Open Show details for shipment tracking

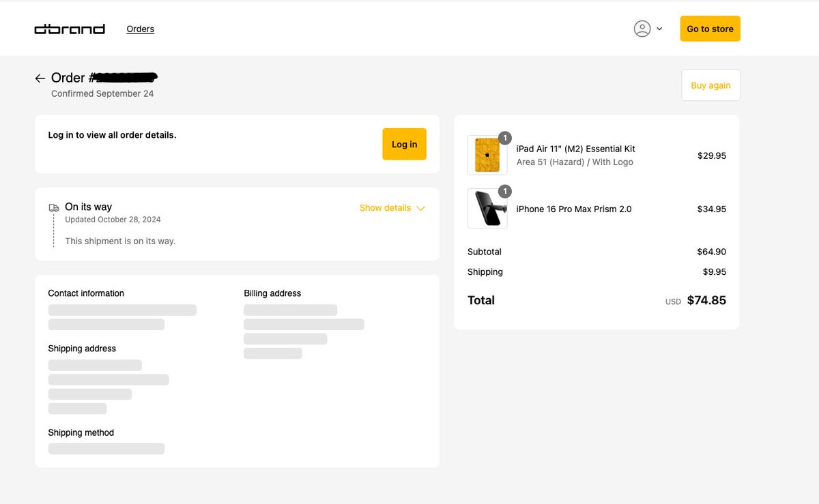coord(384,208)
